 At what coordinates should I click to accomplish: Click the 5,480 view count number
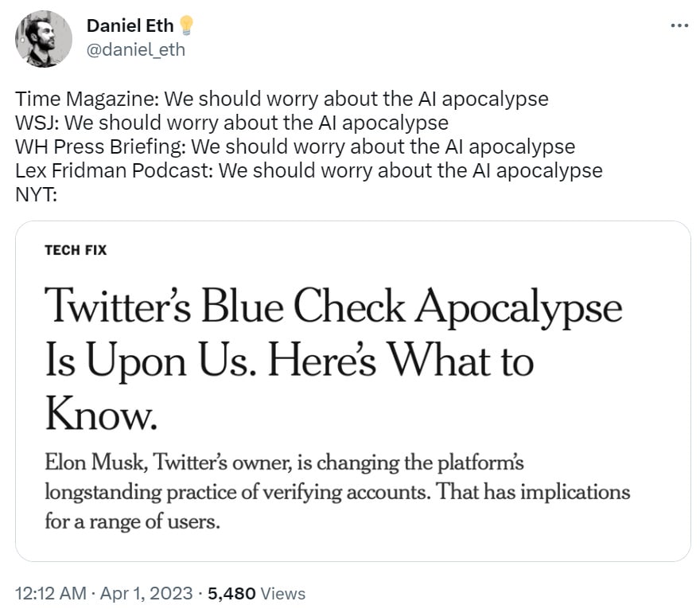(x=231, y=593)
